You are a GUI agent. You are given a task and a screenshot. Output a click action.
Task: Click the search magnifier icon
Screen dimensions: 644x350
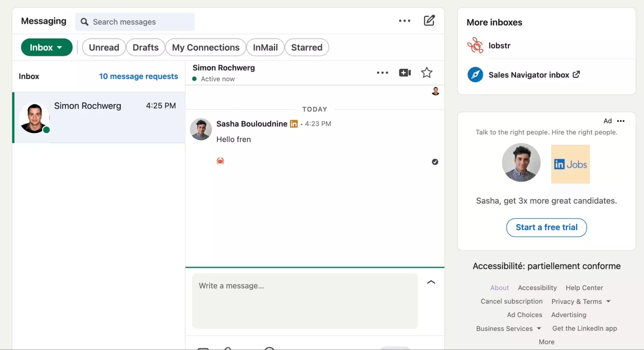tap(84, 22)
